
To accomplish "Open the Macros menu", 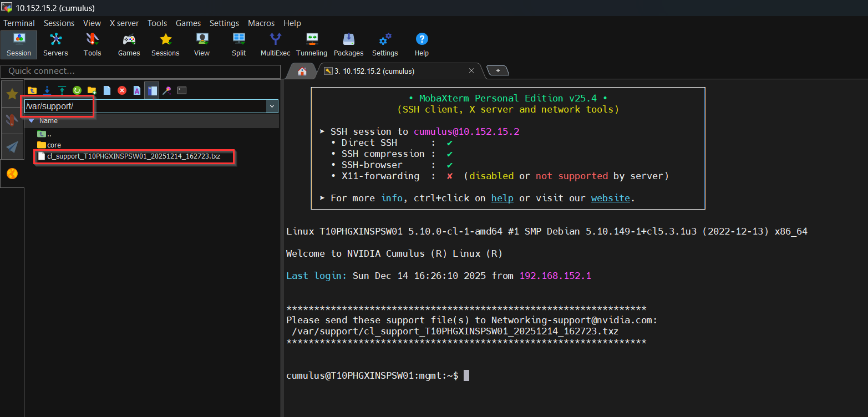I will [x=261, y=23].
